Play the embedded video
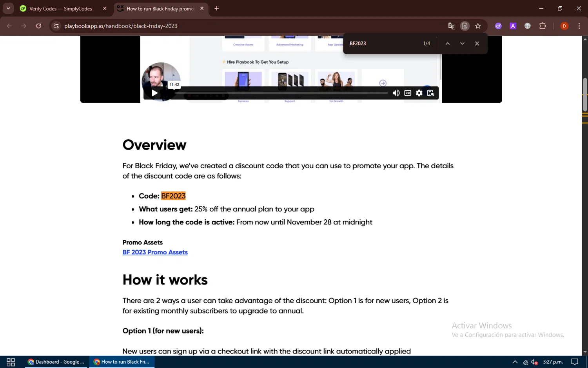Viewport: 588px width, 368px height. 154,93
